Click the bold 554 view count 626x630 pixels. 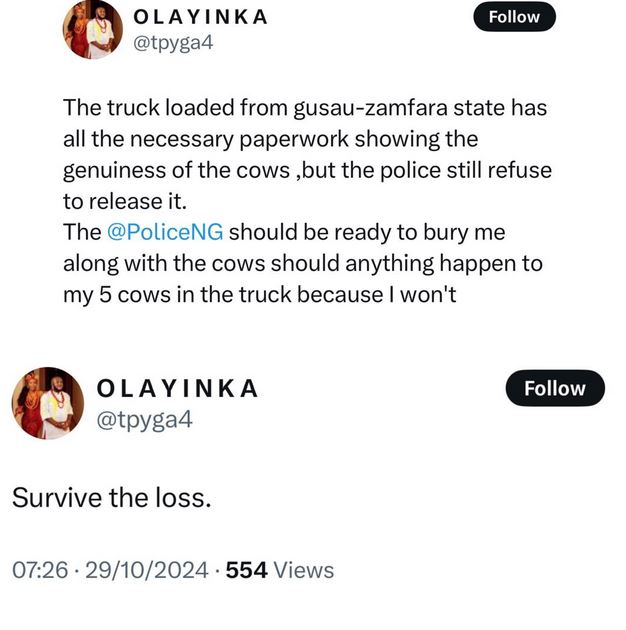pos(247,570)
